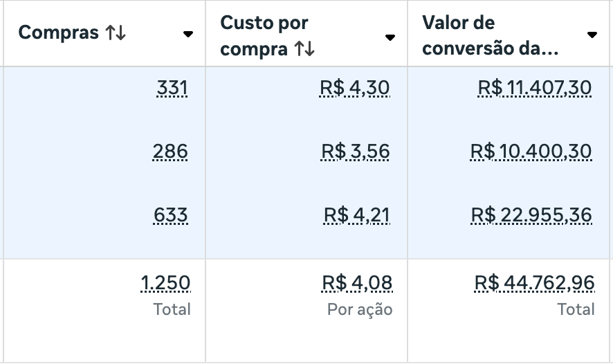
Task: Sort by Custo por compra arrows icon
Action: pyautogui.click(x=304, y=49)
